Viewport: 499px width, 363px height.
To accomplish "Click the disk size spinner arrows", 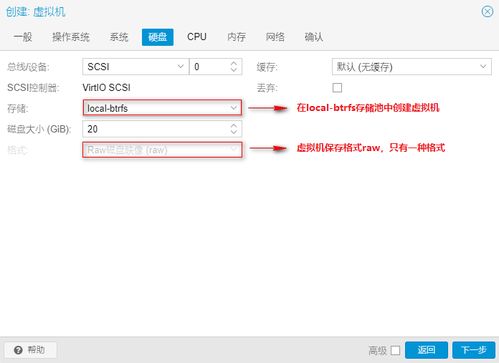I will pos(234,129).
